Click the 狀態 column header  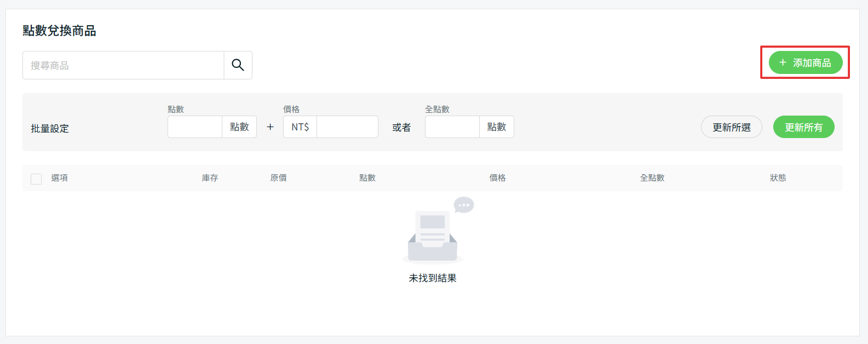[778, 178]
